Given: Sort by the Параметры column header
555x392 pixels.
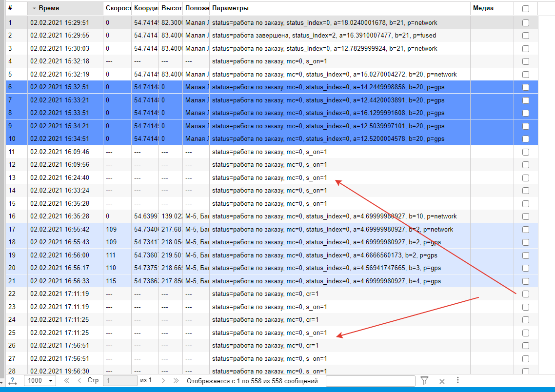Looking at the screenshot, I should point(230,8).
